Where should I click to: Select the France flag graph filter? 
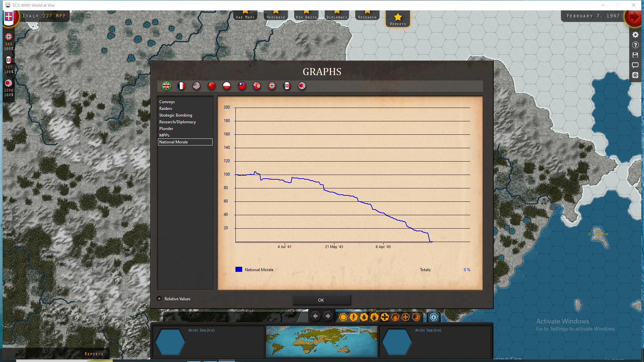tap(181, 86)
